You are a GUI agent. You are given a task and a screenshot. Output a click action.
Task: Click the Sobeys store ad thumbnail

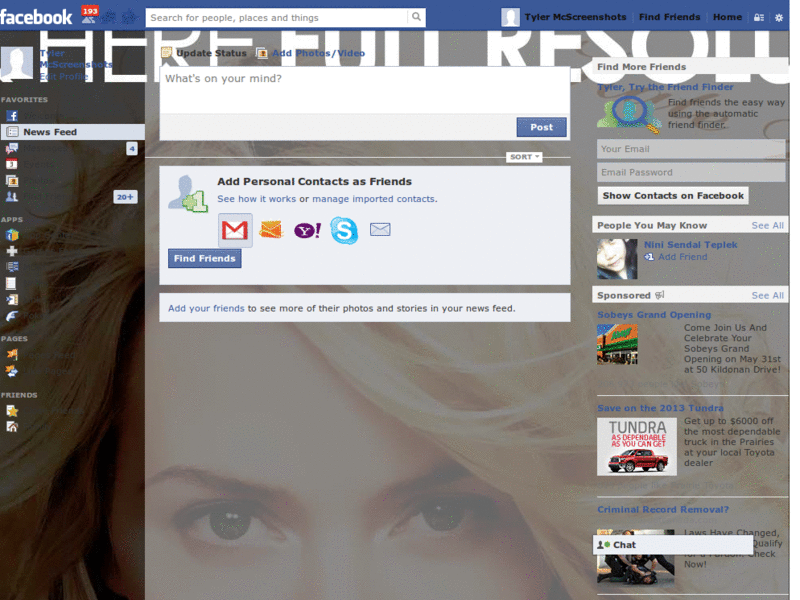617,344
